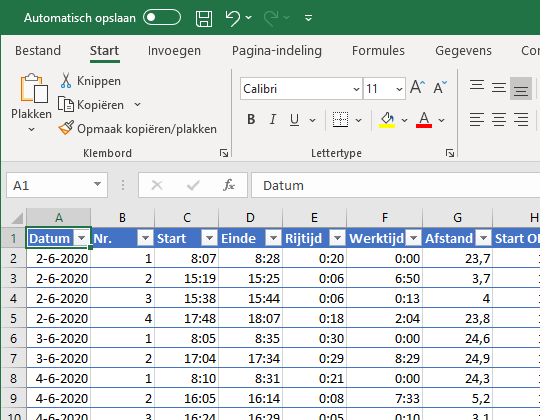Viewport: 540px width, 420px height.
Task: Open the Formules tab
Action: click(x=378, y=51)
